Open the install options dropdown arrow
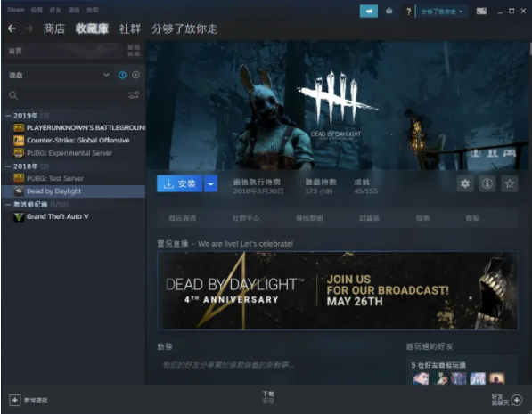The image size is (532, 414). tap(210, 183)
